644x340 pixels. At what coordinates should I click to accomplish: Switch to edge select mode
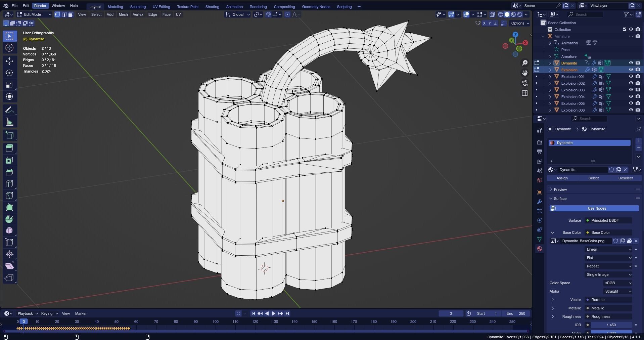64,14
